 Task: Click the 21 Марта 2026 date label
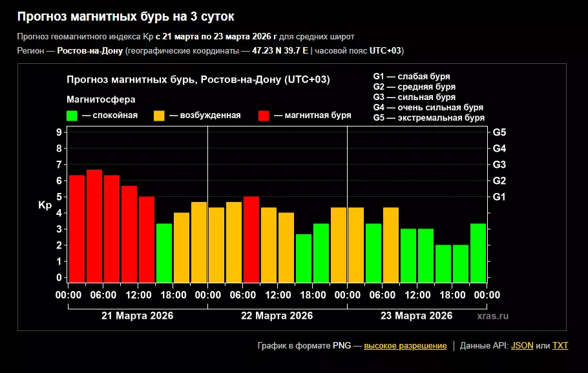[138, 316]
